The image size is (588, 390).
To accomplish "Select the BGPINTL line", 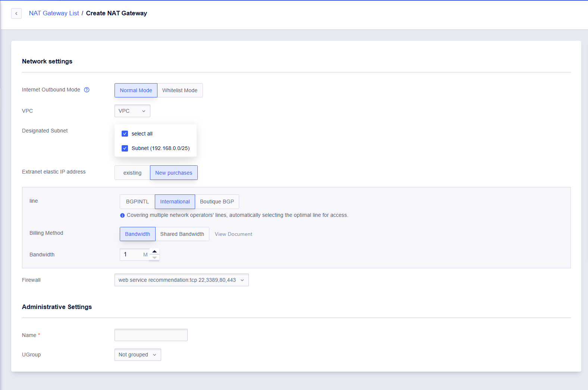I will tap(137, 202).
